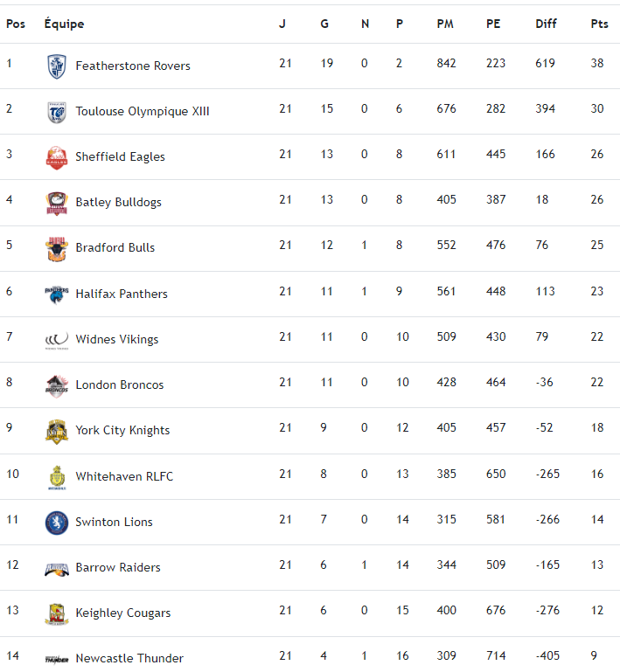Open the Newcastle Thunder team link
Screen dimensions: 620x672
129,658
